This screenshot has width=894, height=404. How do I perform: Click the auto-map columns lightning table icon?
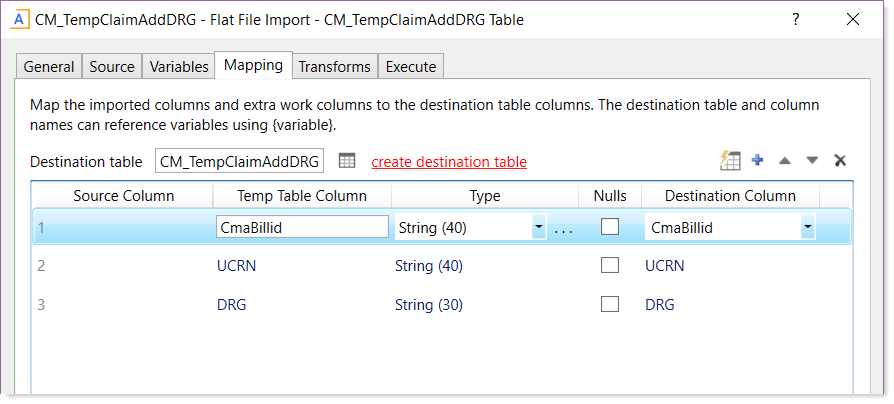pos(730,161)
